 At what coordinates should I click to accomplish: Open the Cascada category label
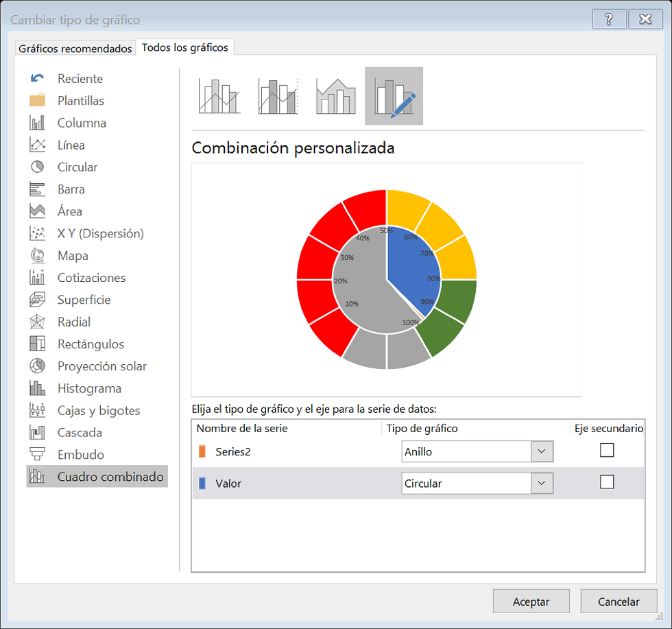click(x=80, y=433)
